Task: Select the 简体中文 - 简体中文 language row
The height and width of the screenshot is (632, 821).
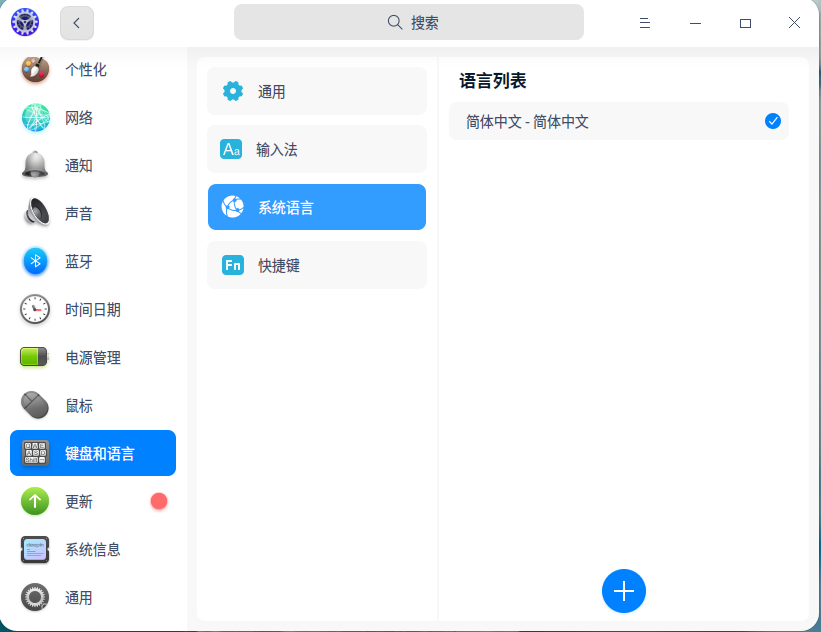Action: click(x=618, y=121)
